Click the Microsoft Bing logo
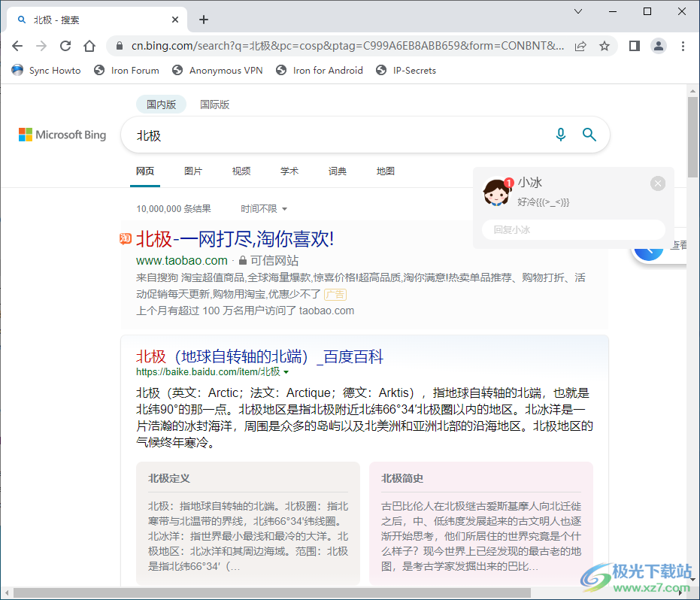The height and width of the screenshot is (600, 700). [x=62, y=135]
